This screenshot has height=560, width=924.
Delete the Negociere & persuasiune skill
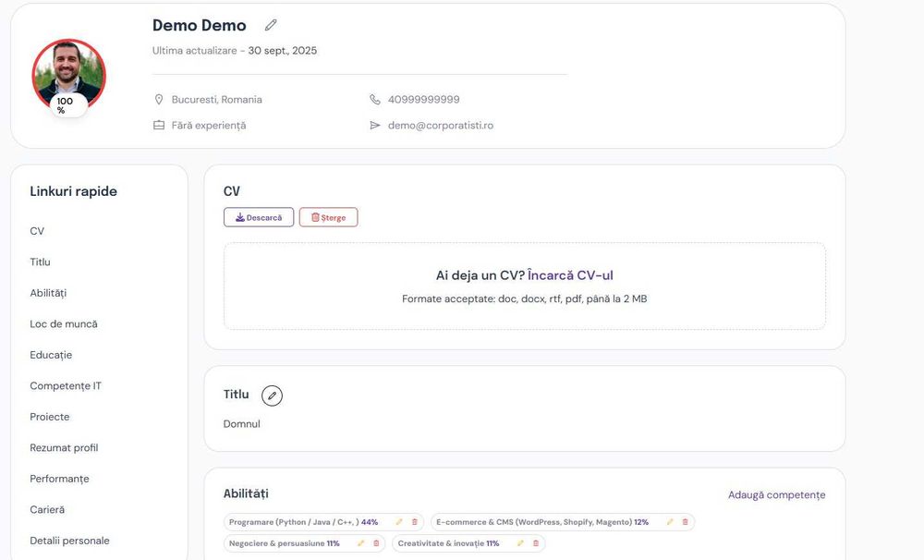point(376,543)
